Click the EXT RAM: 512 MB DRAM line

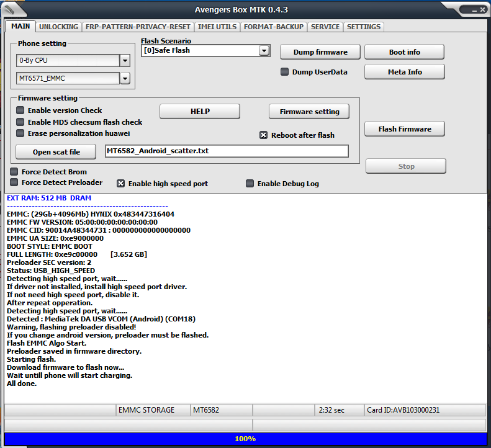(49, 198)
